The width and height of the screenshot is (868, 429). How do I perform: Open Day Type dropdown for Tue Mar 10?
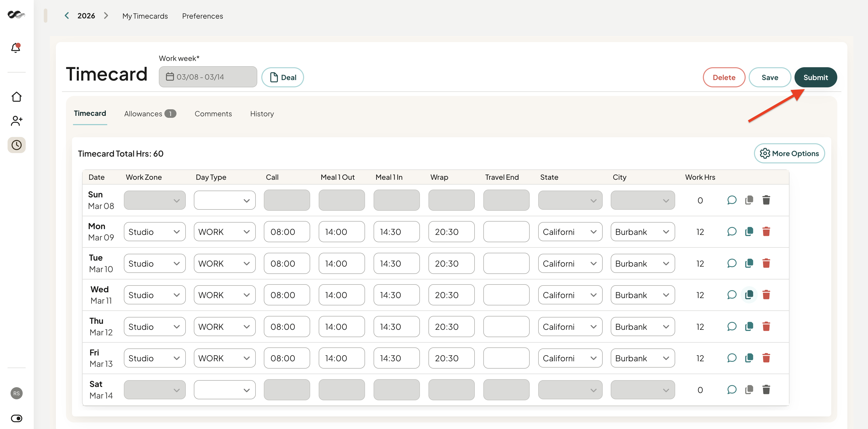pos(224,264)
